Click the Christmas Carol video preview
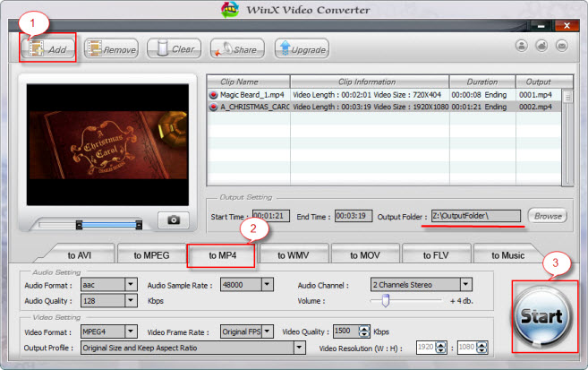This screenshot has width=588, height=370. click(107, 144)
